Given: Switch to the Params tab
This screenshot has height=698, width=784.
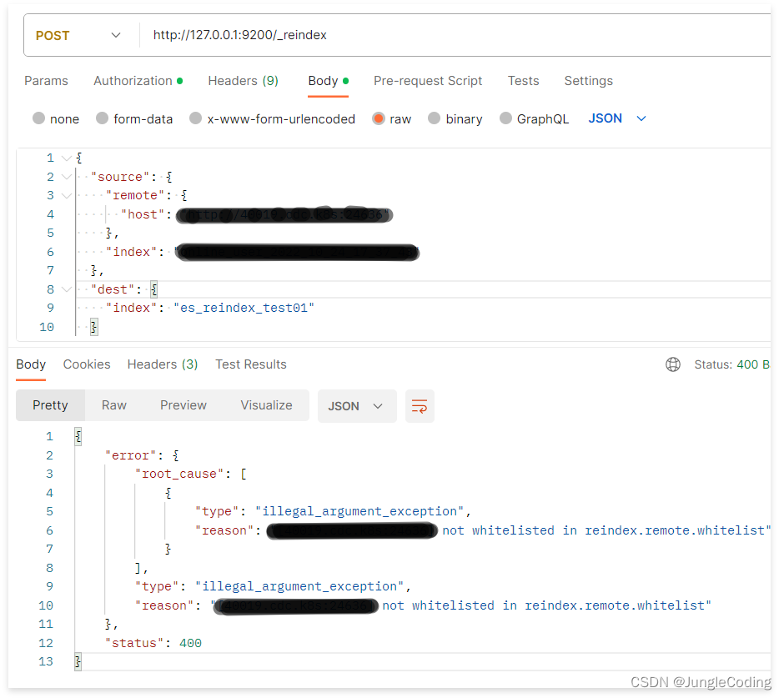Looking at the screenshot, I should [x=46, y=81].
